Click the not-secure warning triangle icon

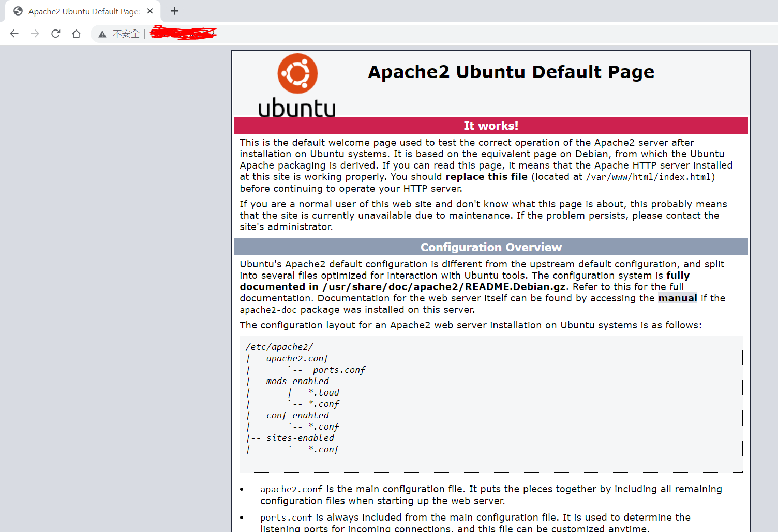point(102,34)
